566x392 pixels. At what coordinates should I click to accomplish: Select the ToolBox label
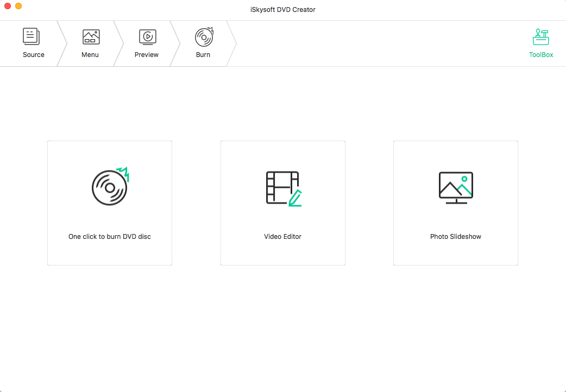point(541,55)
